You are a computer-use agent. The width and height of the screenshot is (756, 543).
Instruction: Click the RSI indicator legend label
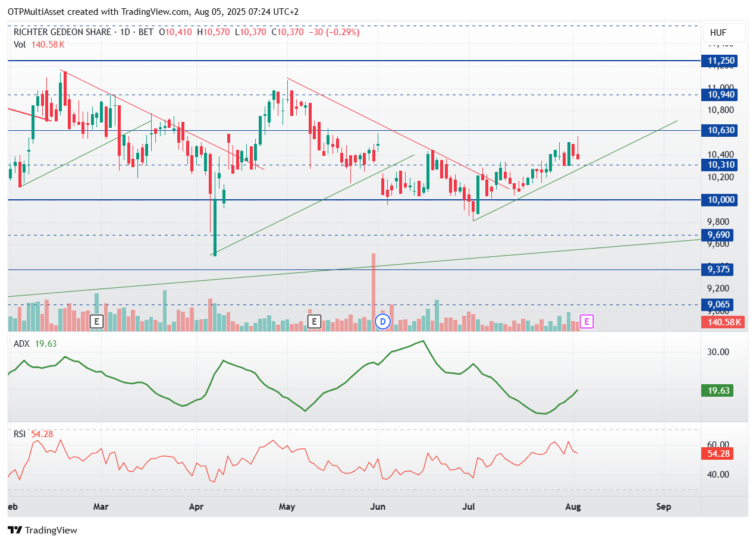(21, 434)
